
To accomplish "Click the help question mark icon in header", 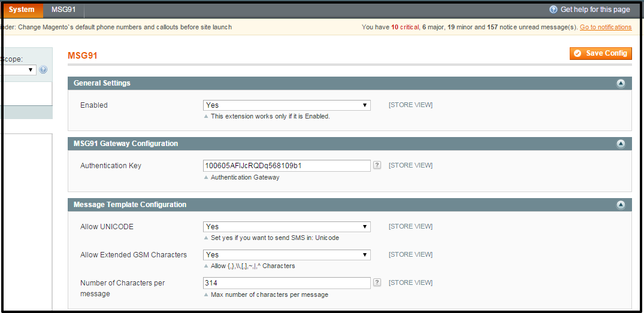I will pyautogui.click(x=553, y=10).
